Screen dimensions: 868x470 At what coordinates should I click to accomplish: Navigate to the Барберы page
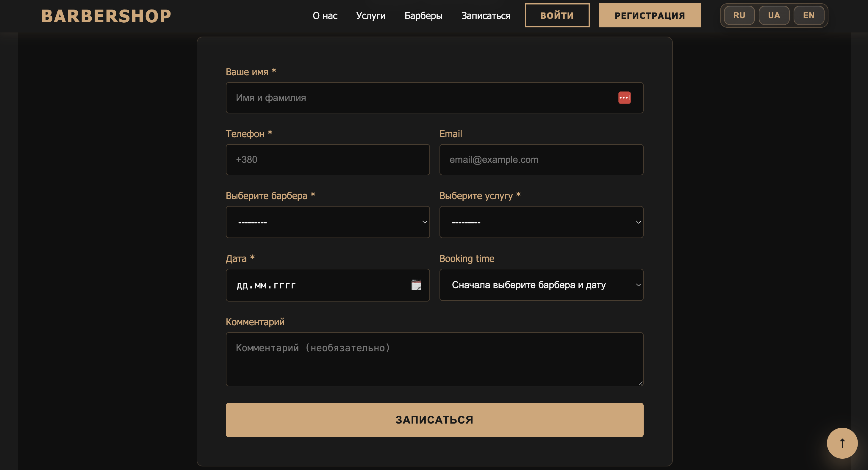(x=423, y=16)
